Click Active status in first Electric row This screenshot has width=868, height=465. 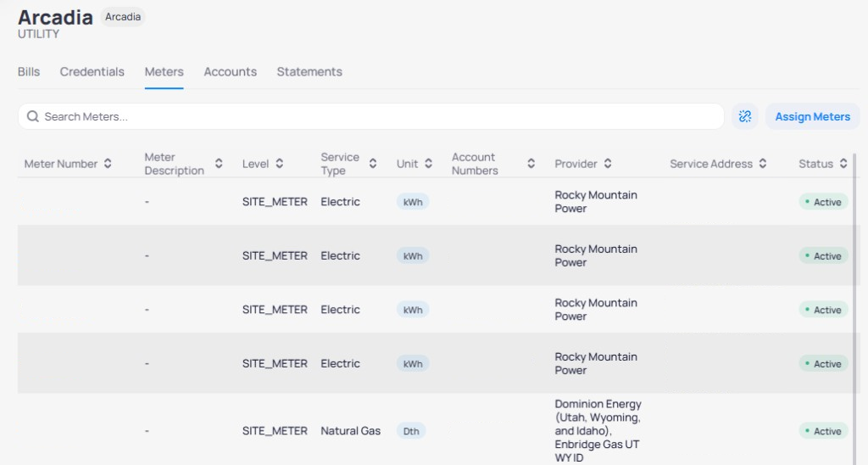[x=823, y=202]
